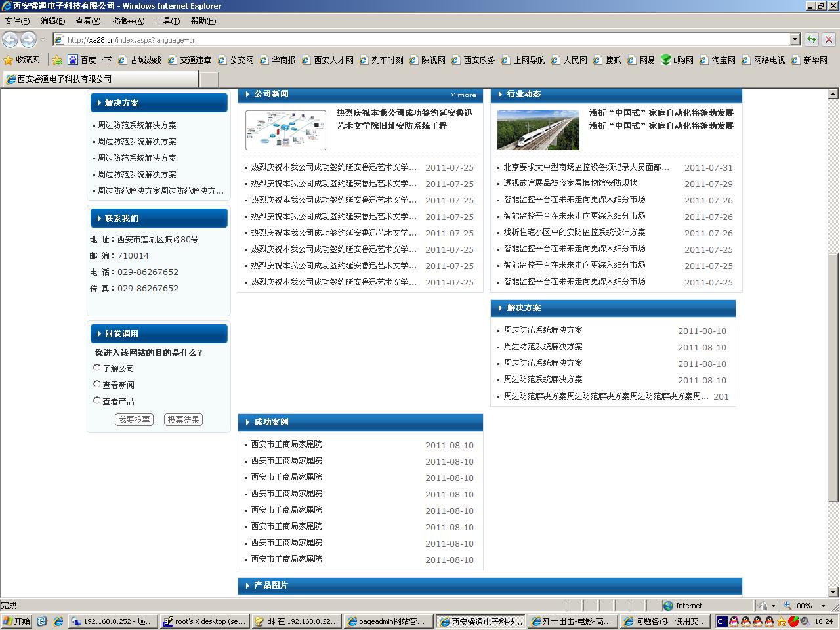Select the 查看产品 survey option
The image size is (840, 630).
click(x=97, y=400)
